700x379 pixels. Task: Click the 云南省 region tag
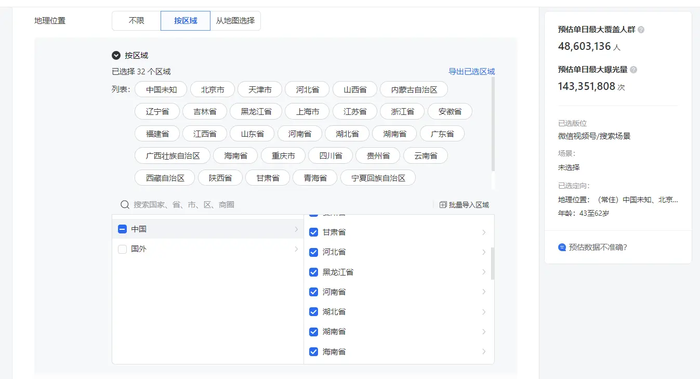click(425, 156)
